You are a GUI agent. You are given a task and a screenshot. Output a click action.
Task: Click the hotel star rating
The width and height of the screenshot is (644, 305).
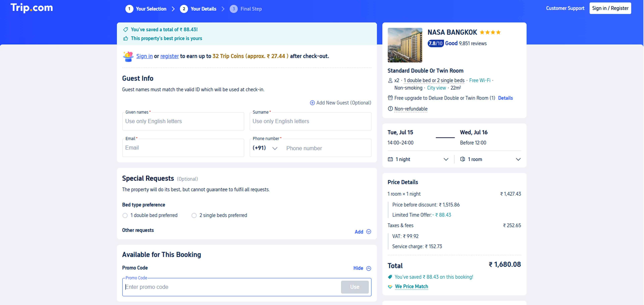[490, 32]
